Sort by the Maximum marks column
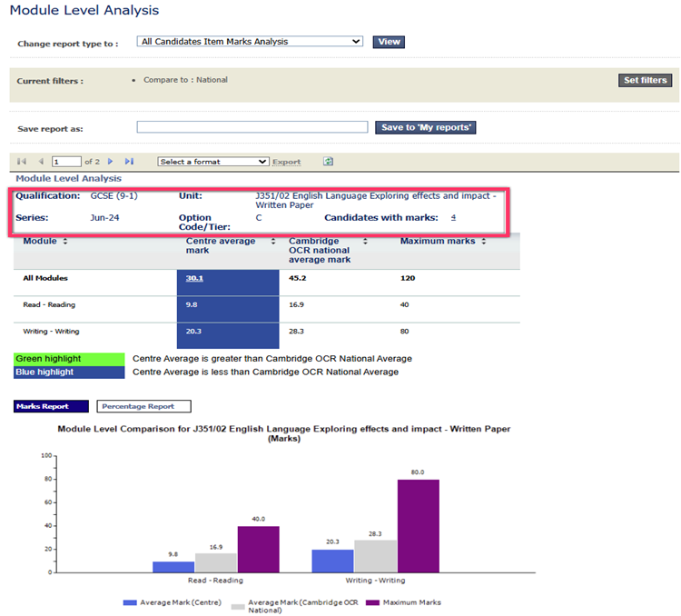The height and width of the screenshot is (616, 681). coord(484,242)
